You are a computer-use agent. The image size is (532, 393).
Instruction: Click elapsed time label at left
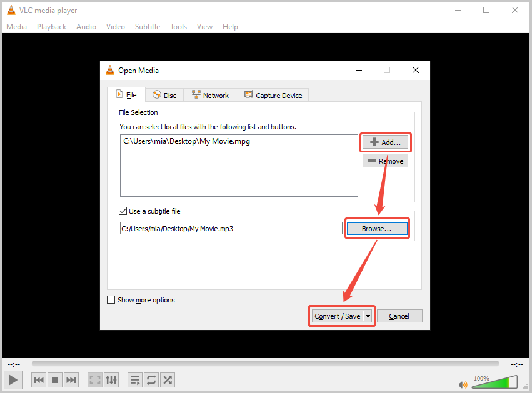[14, 364]
